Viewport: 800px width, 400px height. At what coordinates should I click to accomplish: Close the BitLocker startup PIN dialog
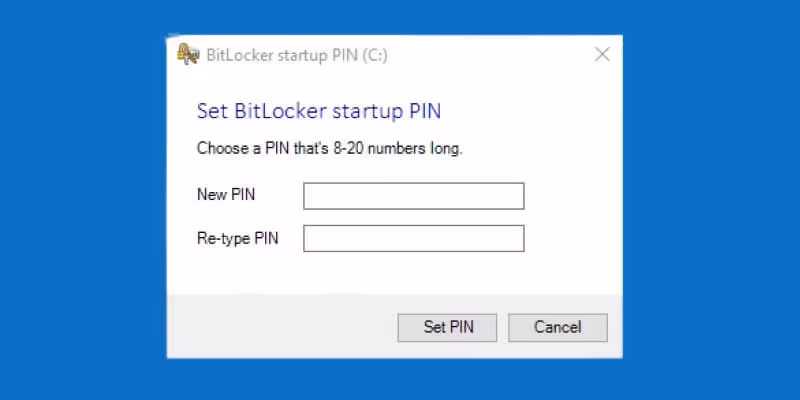click(602, 54)
